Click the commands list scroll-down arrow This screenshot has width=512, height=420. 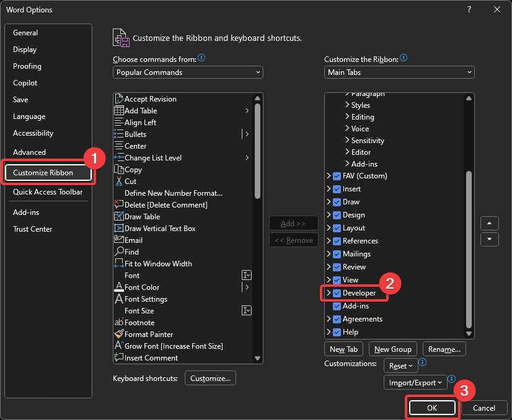pos(257,358)
